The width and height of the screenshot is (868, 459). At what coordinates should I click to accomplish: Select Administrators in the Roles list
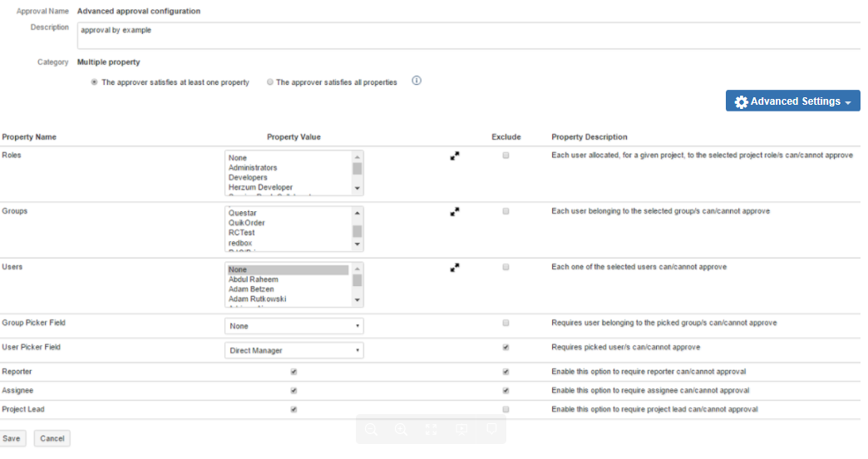click(253, 168)
